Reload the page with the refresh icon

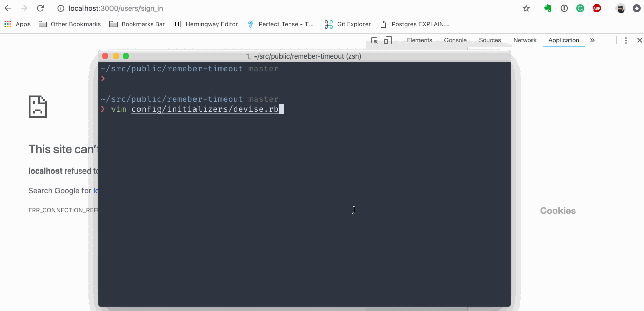click(x=40, y=8)
